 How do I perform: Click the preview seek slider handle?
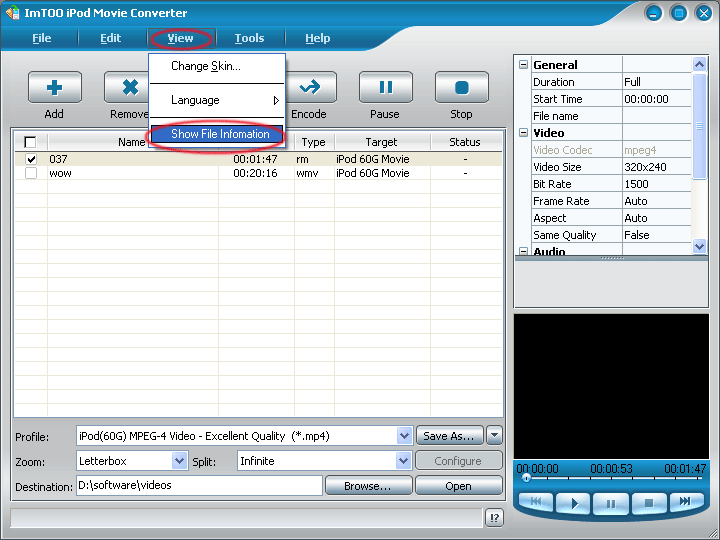[526, 478]
